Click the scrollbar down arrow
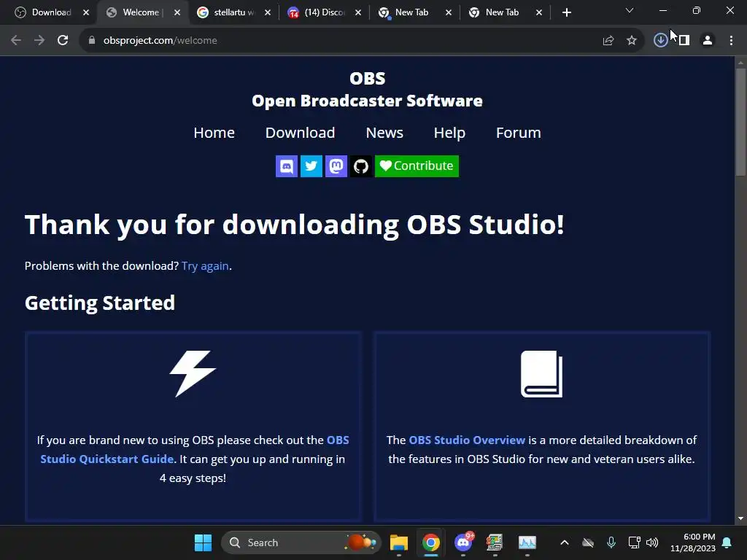The image size is (747, 560). pyautogui.click(x=741, y=518)
